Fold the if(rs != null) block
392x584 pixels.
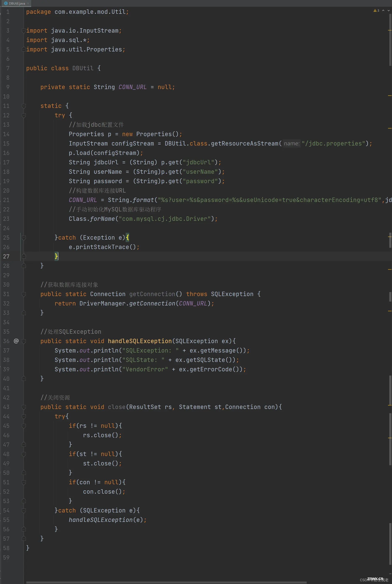click(x=24, y=426)
